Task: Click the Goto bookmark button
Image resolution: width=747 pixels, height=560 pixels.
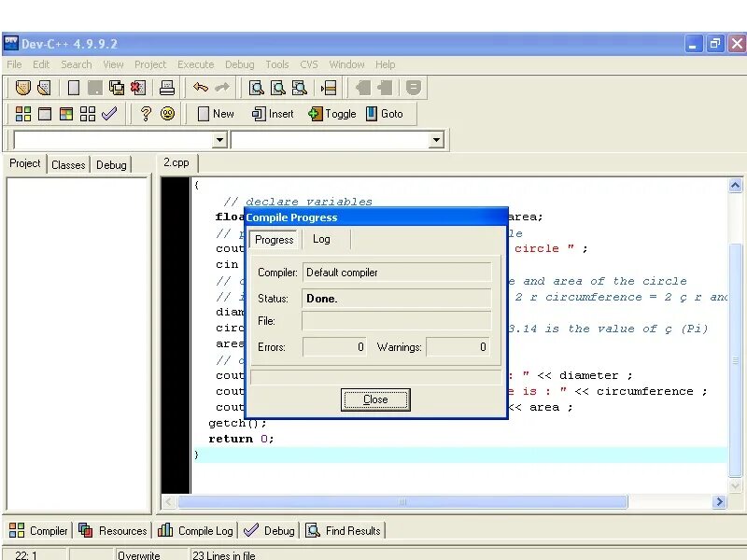Action: 385,114
